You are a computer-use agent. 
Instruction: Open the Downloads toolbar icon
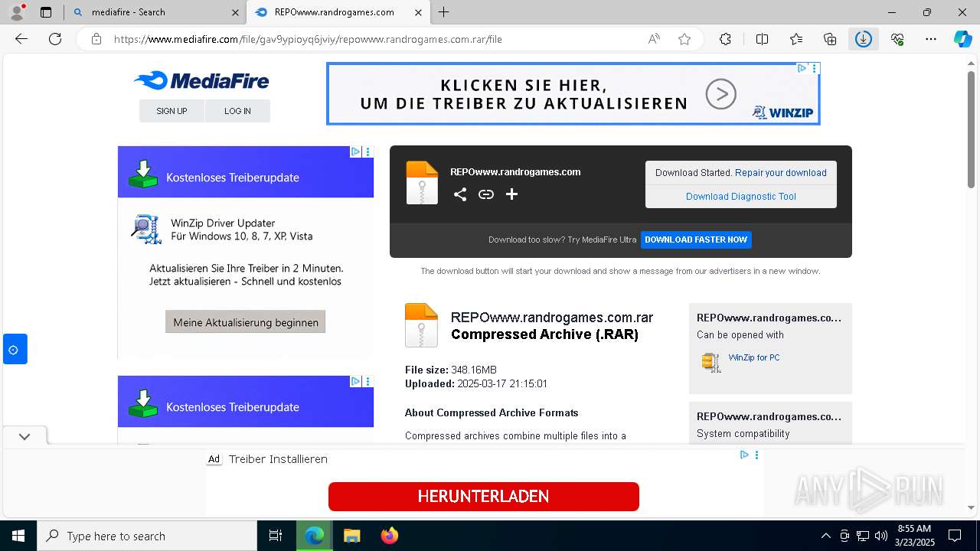pos(864,39)
